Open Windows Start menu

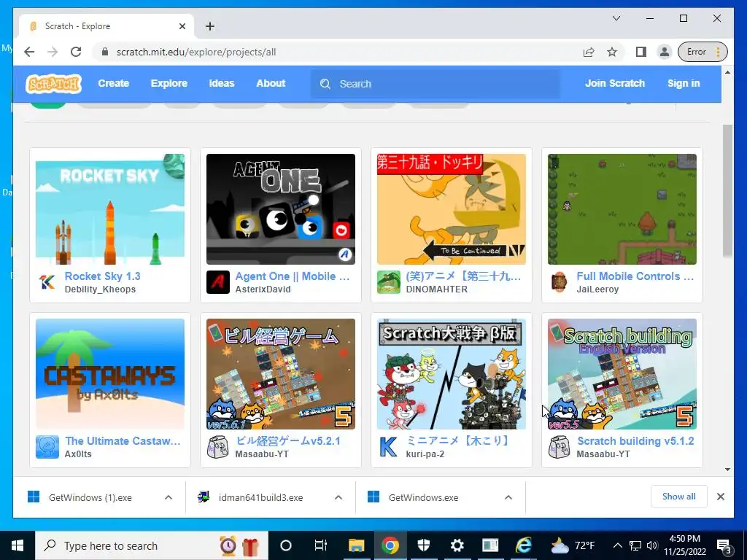(18, 545)
